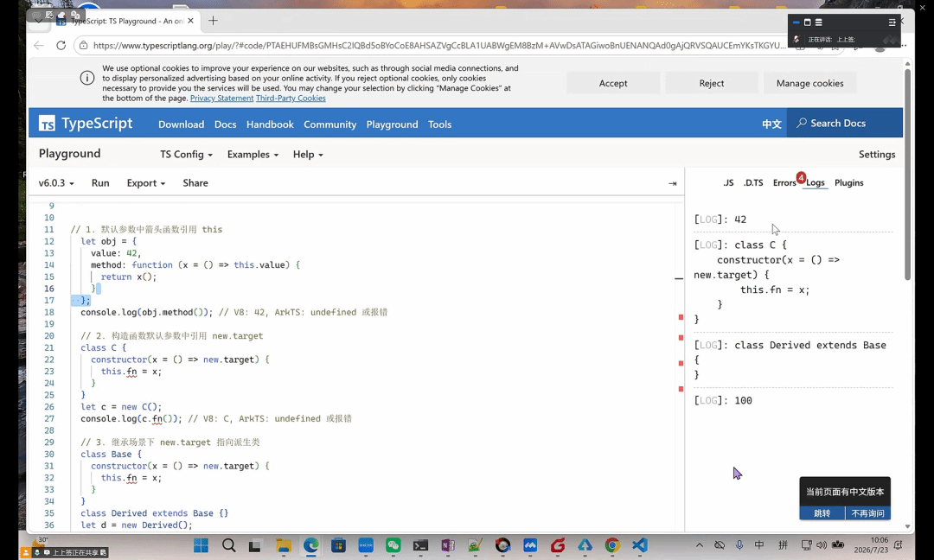Open the volume tray icon

[822, 545]
